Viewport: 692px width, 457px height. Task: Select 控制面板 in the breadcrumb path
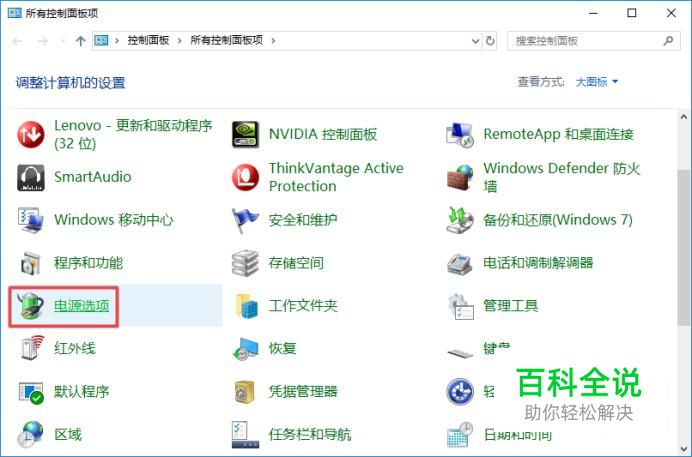148,41
